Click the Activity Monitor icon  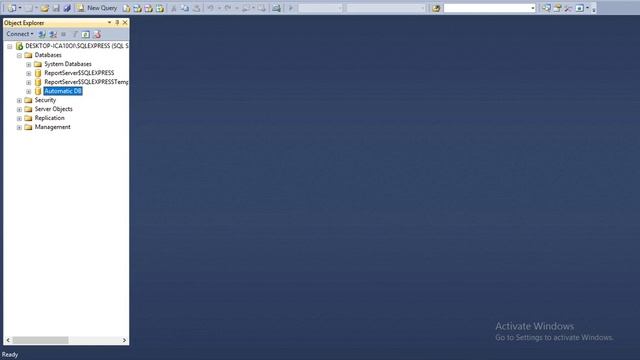276,8
